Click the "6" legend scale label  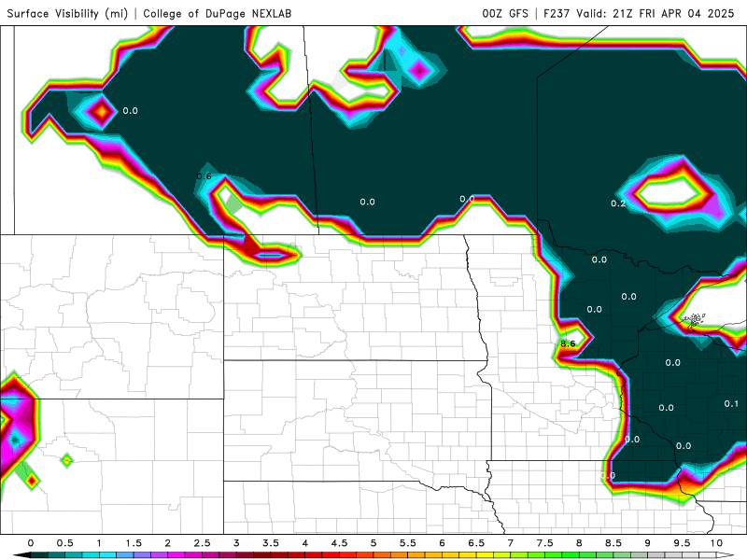click(x=442, y=543)
